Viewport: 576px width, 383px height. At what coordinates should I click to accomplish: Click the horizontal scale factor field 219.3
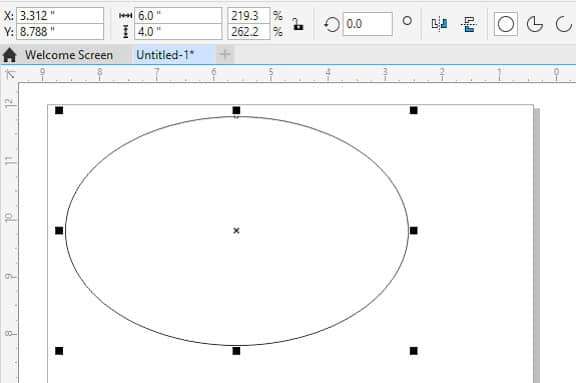tap(249, 15)
